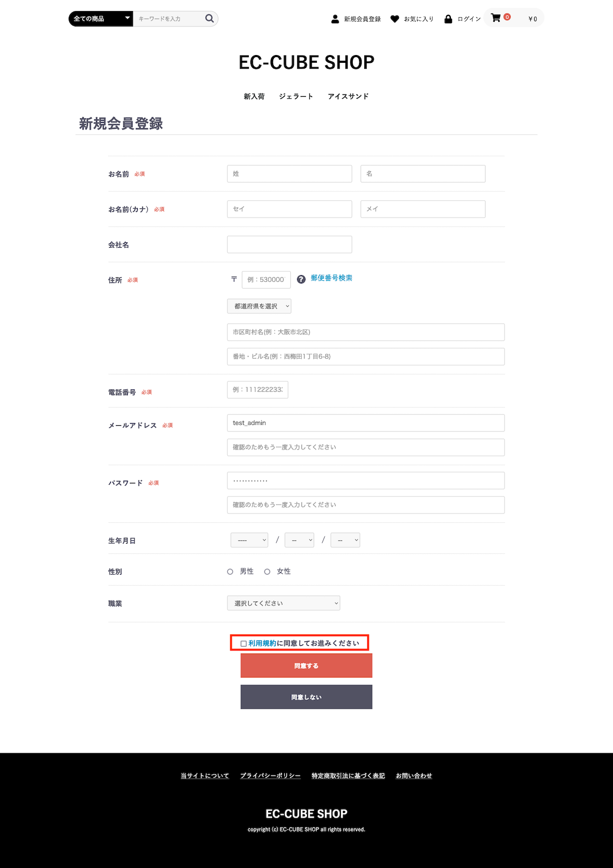Click the 郵便番号検索 link
The image size is (613, 868).
pyautogui.click(x=331, y=278)
